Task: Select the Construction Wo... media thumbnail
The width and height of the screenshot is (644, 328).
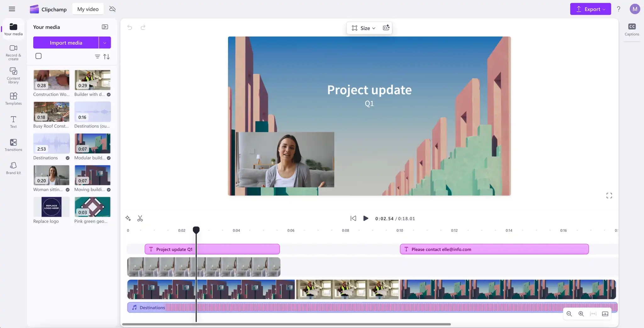Action: pos(52,80)
